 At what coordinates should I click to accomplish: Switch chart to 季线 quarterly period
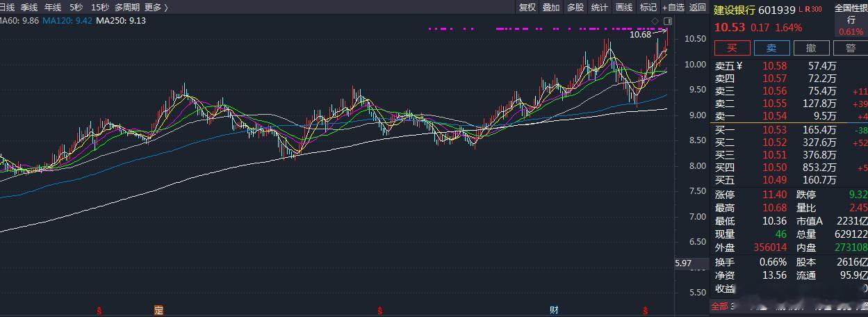29,7
